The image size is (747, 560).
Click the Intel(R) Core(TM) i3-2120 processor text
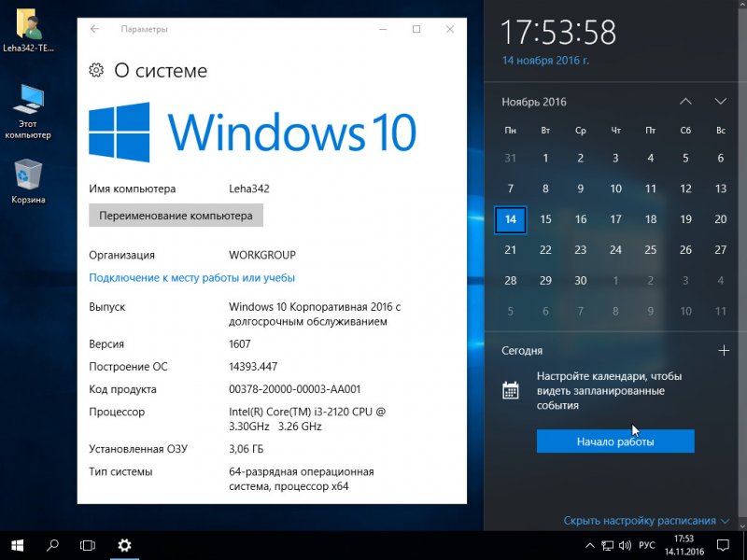pos(307,418)
